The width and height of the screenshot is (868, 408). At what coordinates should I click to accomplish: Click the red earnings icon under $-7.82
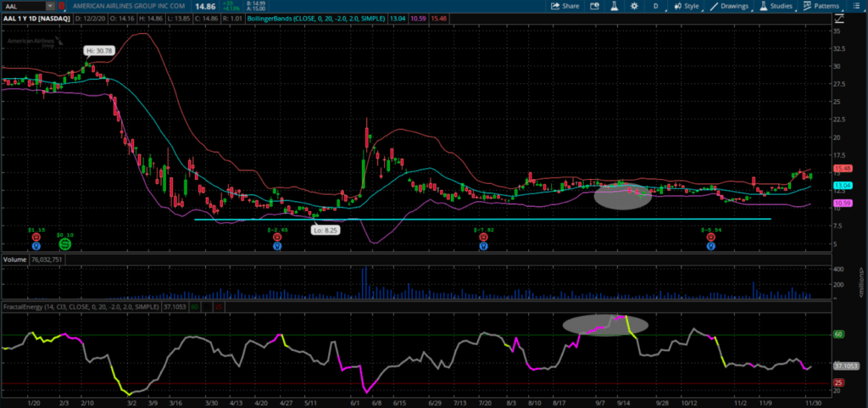click(483, 236)
